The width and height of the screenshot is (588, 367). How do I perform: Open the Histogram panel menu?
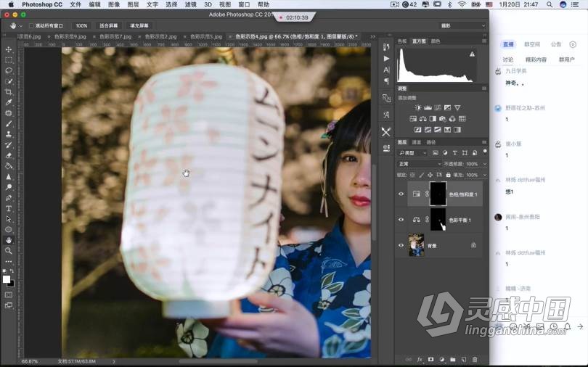[484, 41]
